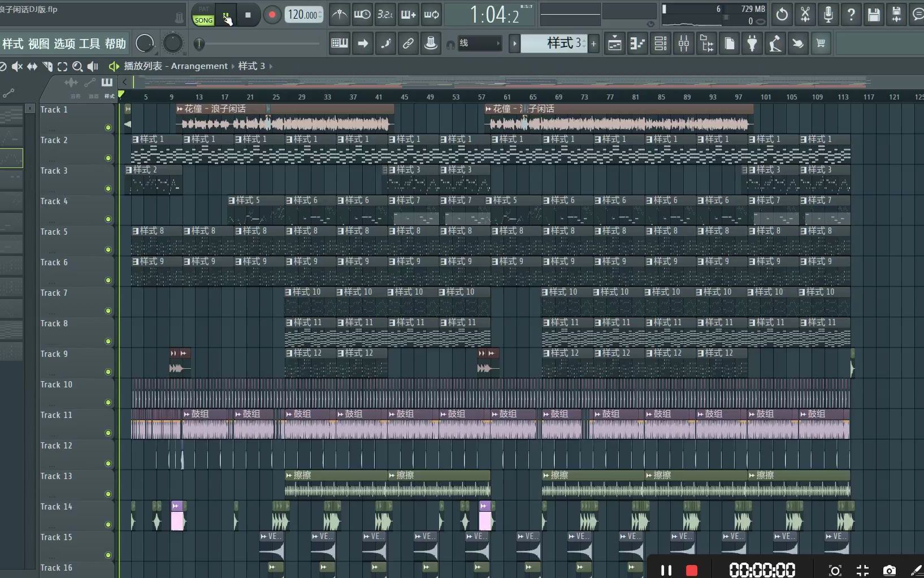Select the playback speaker tool icon

[x=93, y=66]
